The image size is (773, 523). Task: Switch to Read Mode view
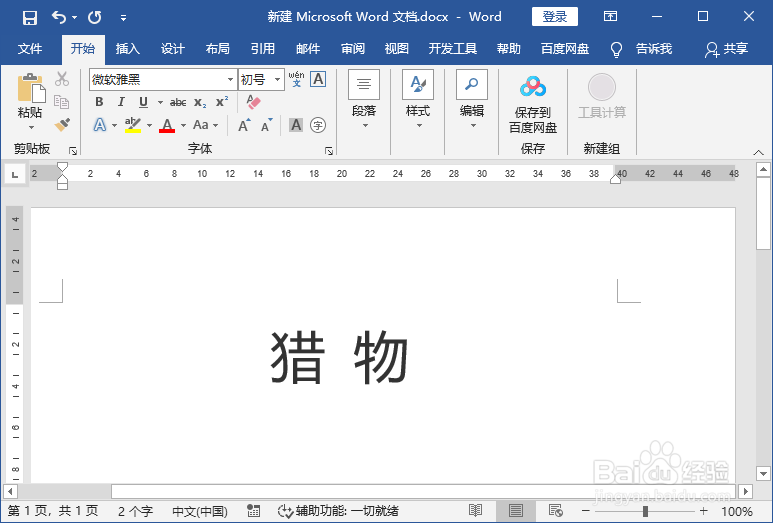475,511
